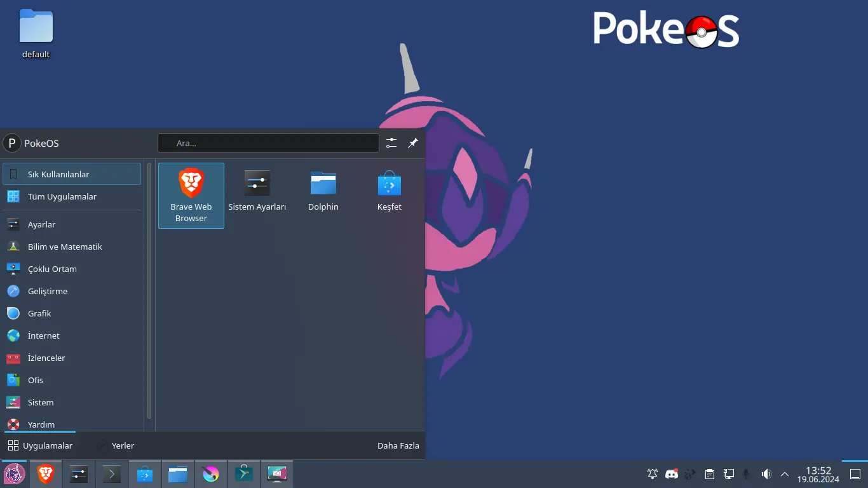
Task: Click the show desktop button beside the clock
Action: [x=855, y=474]
